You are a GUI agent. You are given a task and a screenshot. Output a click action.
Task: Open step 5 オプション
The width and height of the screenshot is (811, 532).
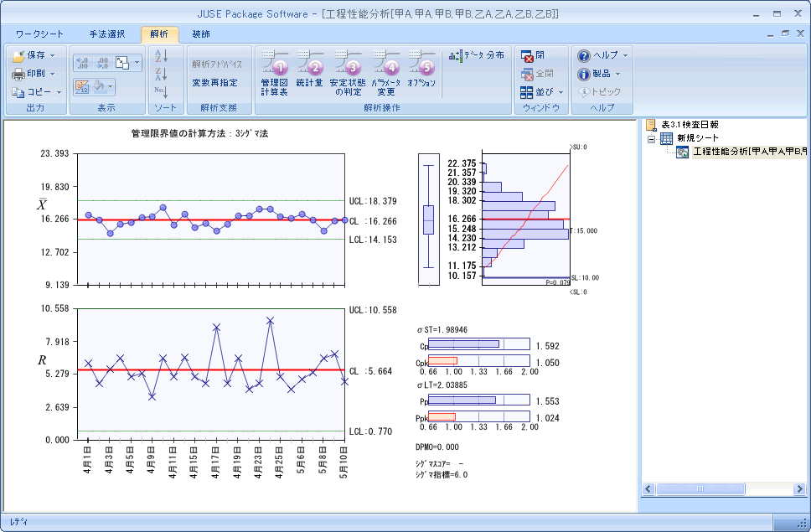(x=421, y=74)
